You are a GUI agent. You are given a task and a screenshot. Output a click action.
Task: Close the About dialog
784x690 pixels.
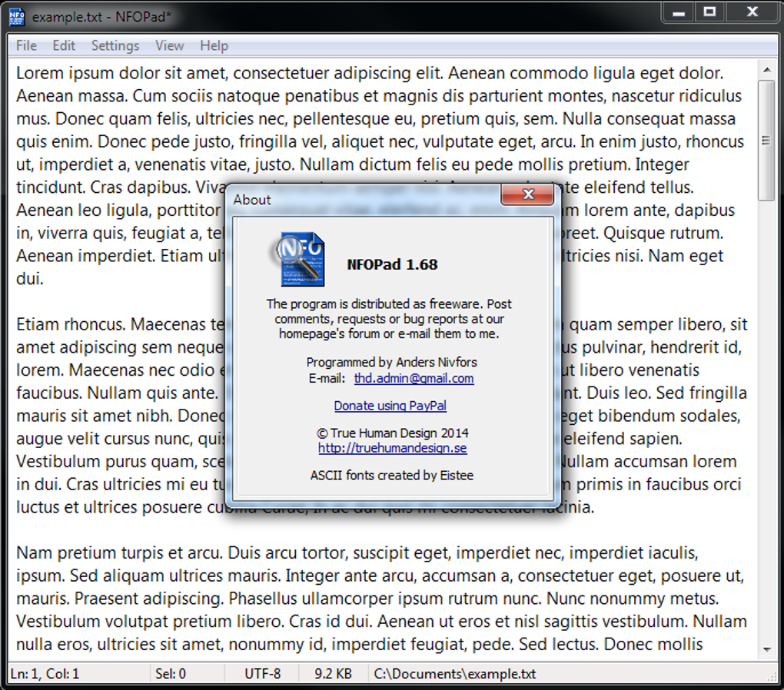527,194
